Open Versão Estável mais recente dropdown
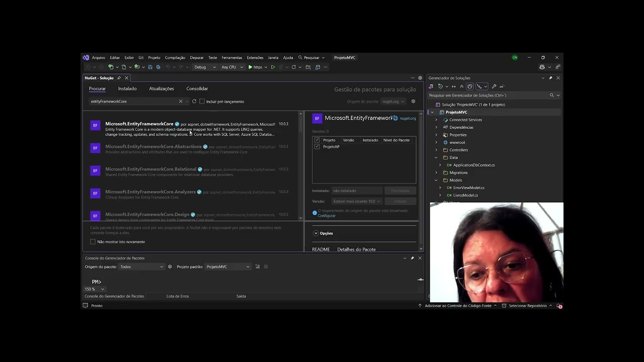Screen dimensions: 644x362 pos(357,201)
